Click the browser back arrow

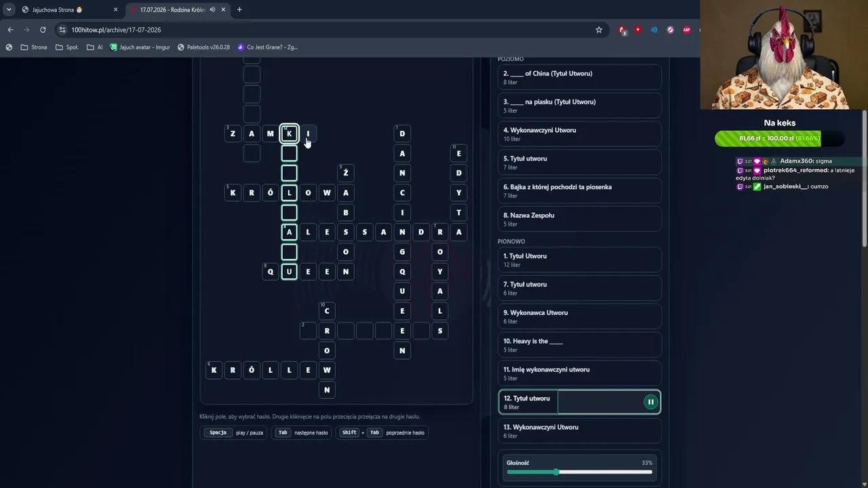pyautogui.click(x=10, y=30)
